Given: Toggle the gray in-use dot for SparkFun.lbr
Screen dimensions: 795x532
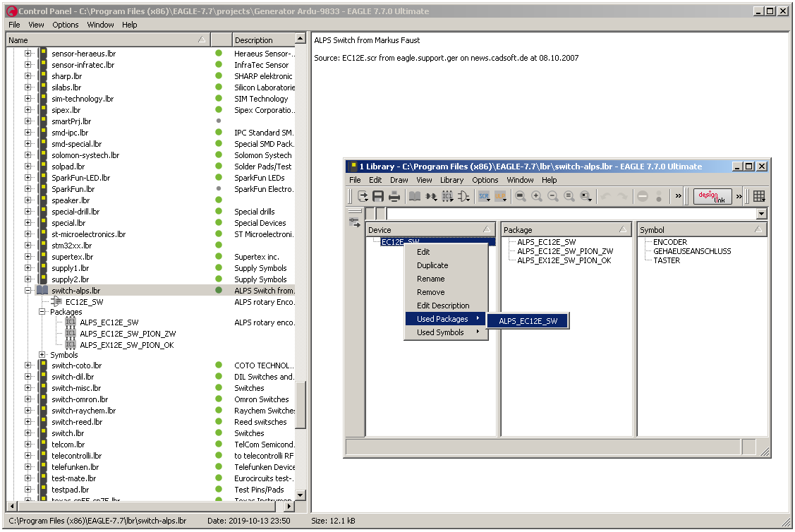Looking at the screenshot, I should (219, 189).
